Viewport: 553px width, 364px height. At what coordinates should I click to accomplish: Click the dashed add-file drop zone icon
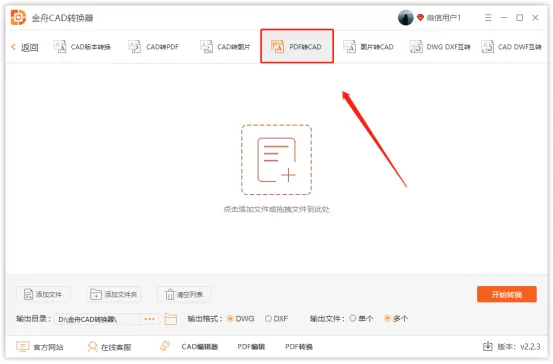pos(276,159)
